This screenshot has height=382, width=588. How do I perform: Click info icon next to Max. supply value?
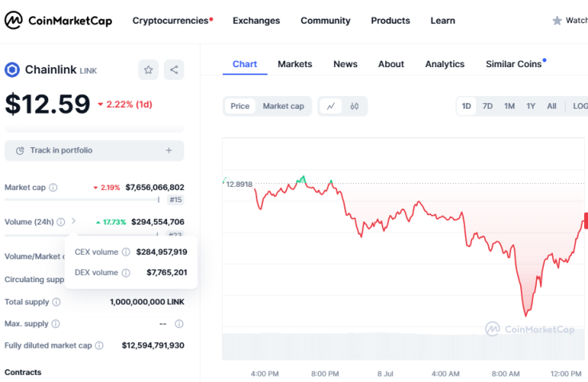[x=179, y=324]
